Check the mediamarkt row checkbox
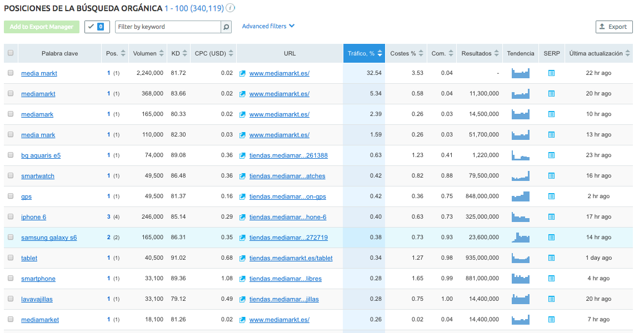644x333 pixels. point(11,93)
